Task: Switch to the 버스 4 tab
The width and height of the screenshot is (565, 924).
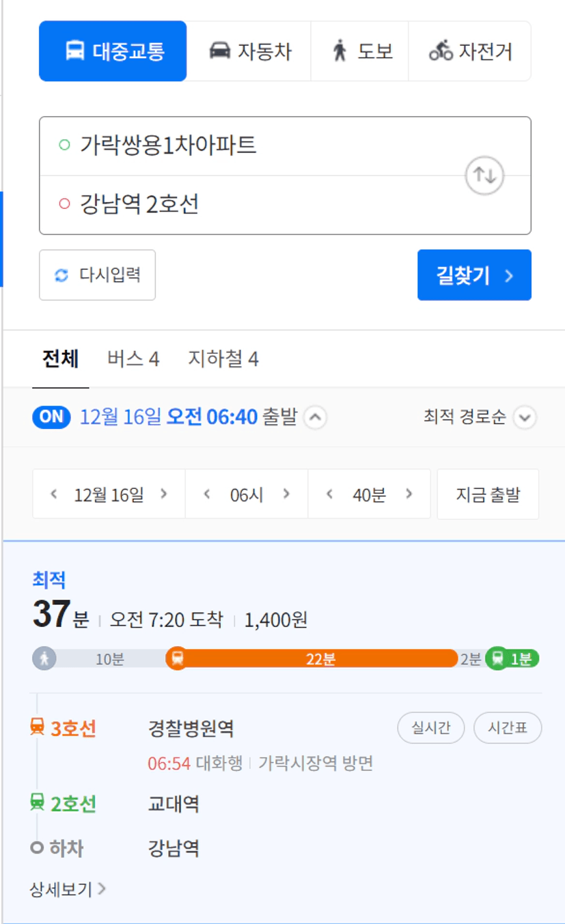Action: [x=133, y=359]
